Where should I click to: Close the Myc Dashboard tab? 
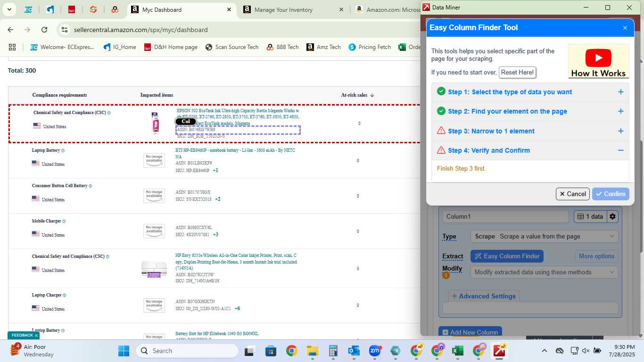pyautogui.click(x=229, y=9)
